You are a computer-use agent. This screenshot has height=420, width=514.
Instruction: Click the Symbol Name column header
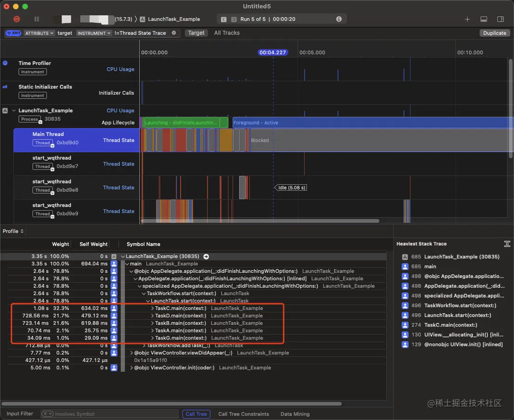143,244
